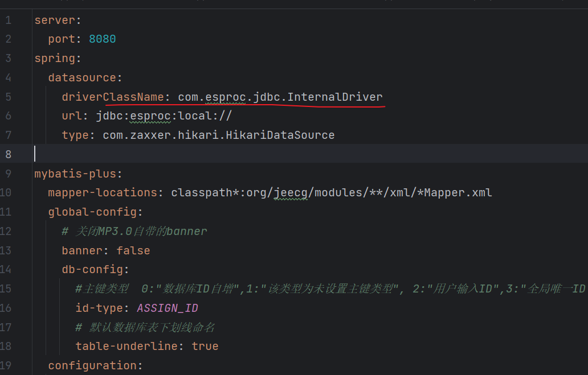Image resolution: width=588 pixels, height=375 pixels.
Task: Click the ASSIGN_ID value
Action: click(x=168, y=308)
